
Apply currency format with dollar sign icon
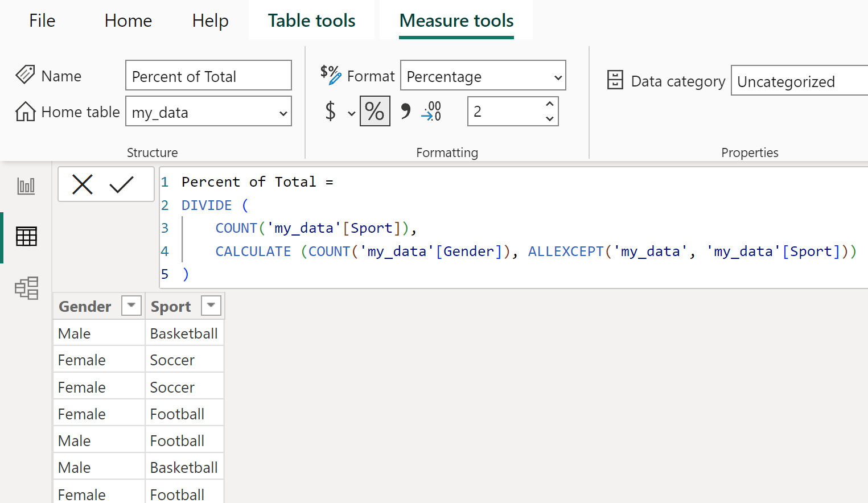tap(331, 111)
